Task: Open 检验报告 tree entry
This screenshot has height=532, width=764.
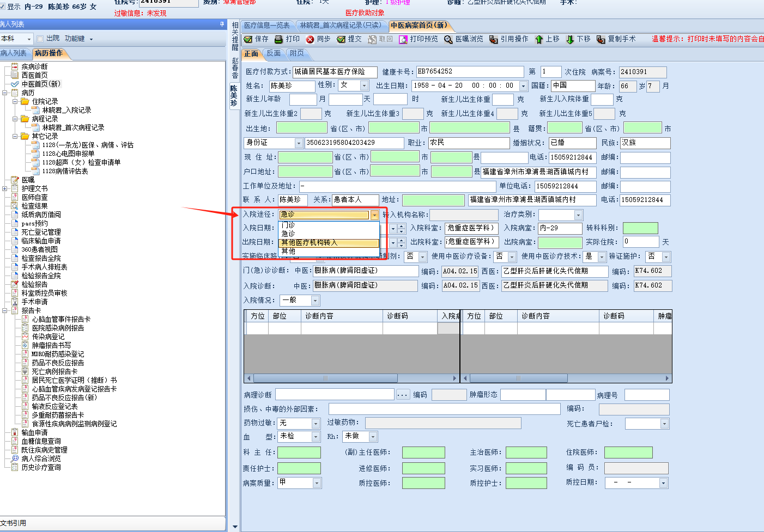Action: (x=34, y=284)
